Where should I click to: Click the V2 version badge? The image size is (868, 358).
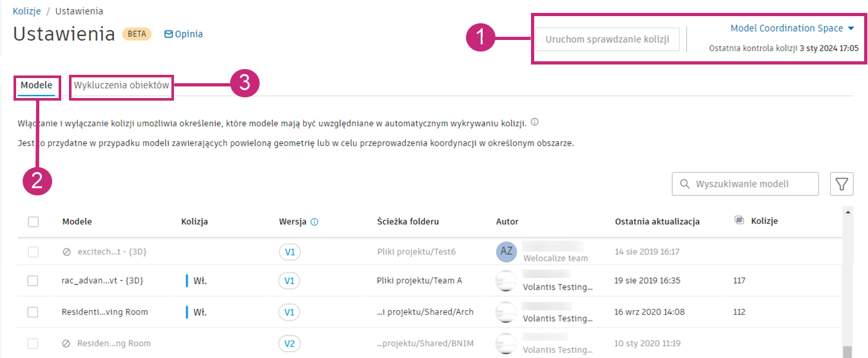tap(290, 343)
